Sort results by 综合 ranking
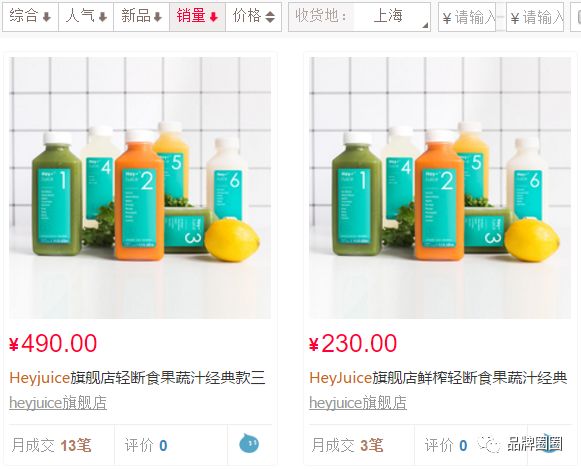Screen dimensions: 581x469 30,17
